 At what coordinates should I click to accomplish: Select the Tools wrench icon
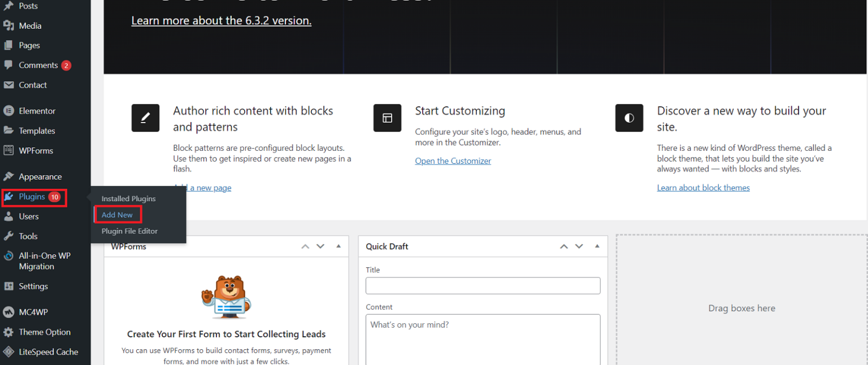pyautogui.click(x=7, y=236)
